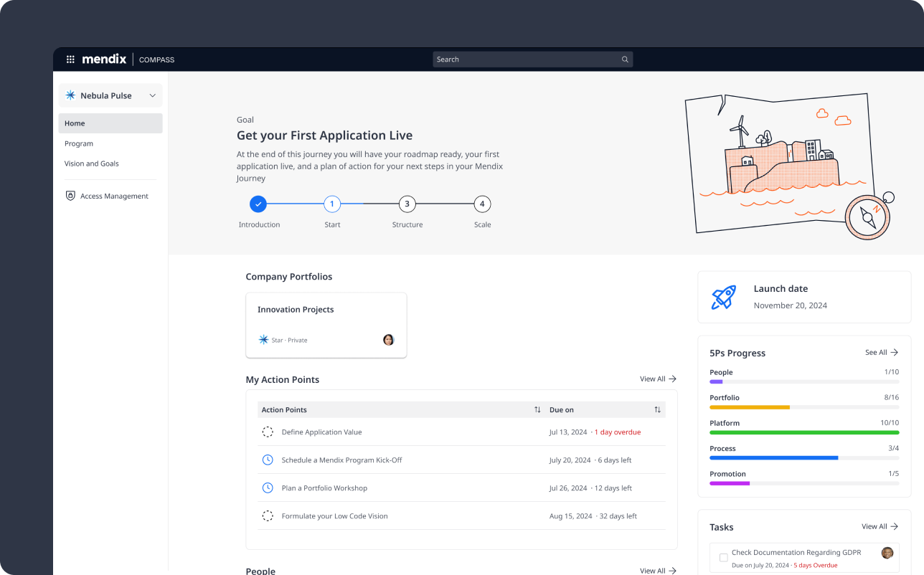This screenshot has width=924, height=575.
Task: Open Program in the sidebar
Action: 79,143
